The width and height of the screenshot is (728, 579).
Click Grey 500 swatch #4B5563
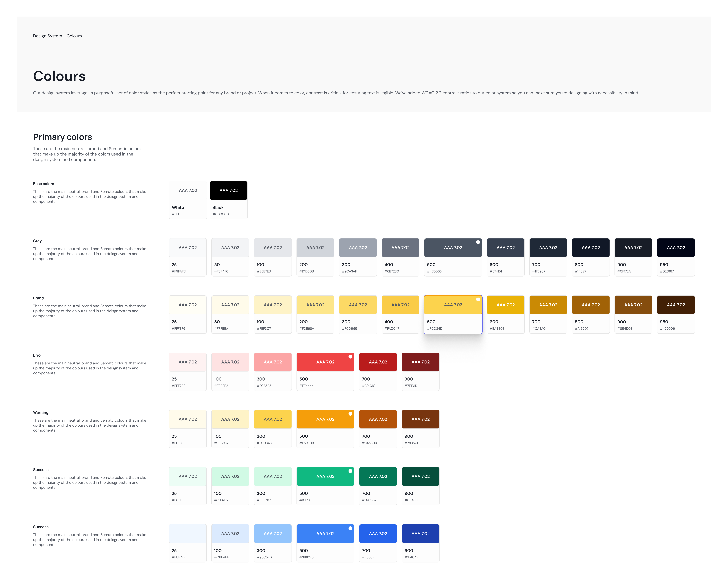(453, 257)
